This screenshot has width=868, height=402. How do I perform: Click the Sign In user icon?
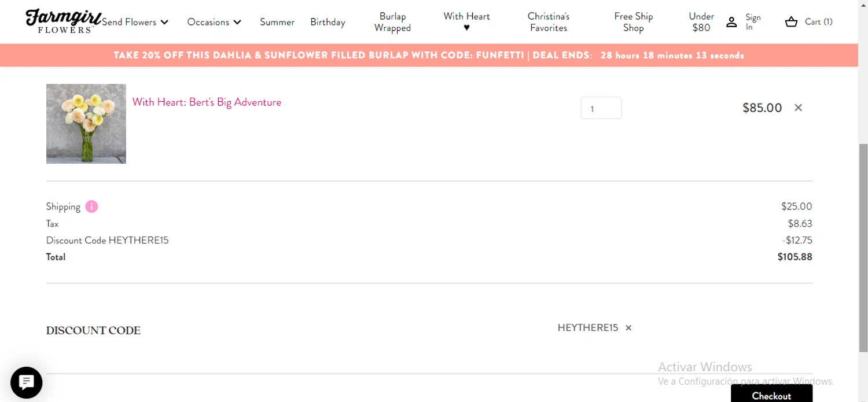point(731,22)
